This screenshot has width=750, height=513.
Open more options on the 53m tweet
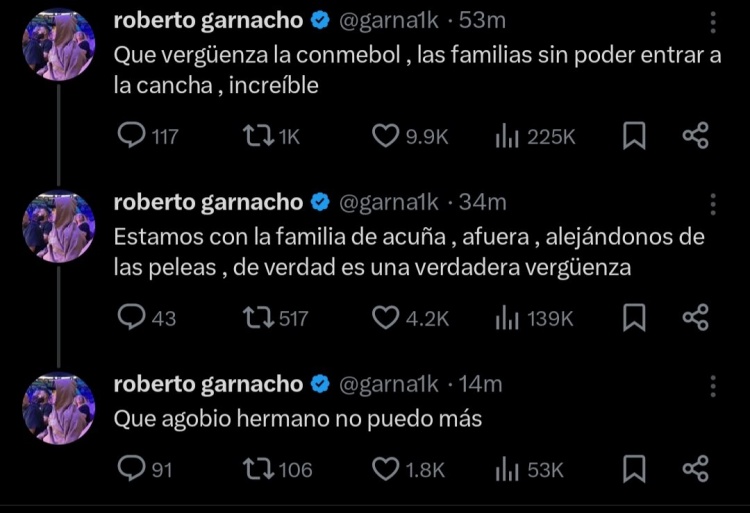tap(713, 22)
